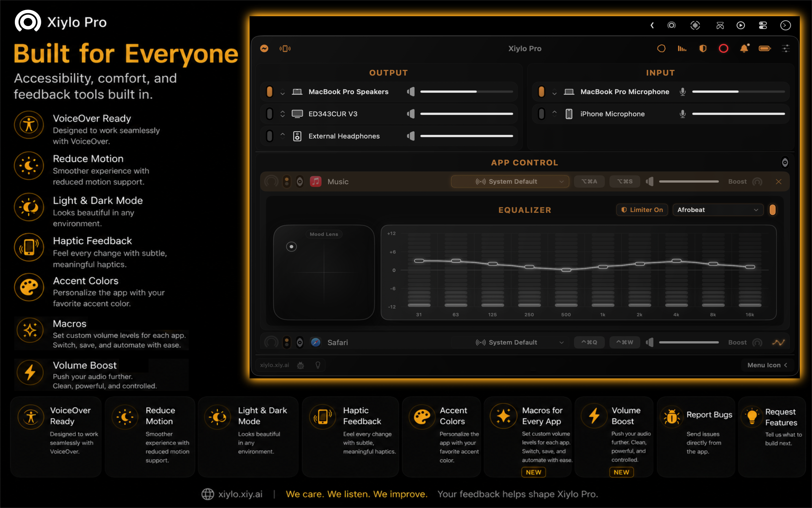Click the 'Boost' label in Music row
The height and width of the screenshot is (508, 812).
[737, 181]
